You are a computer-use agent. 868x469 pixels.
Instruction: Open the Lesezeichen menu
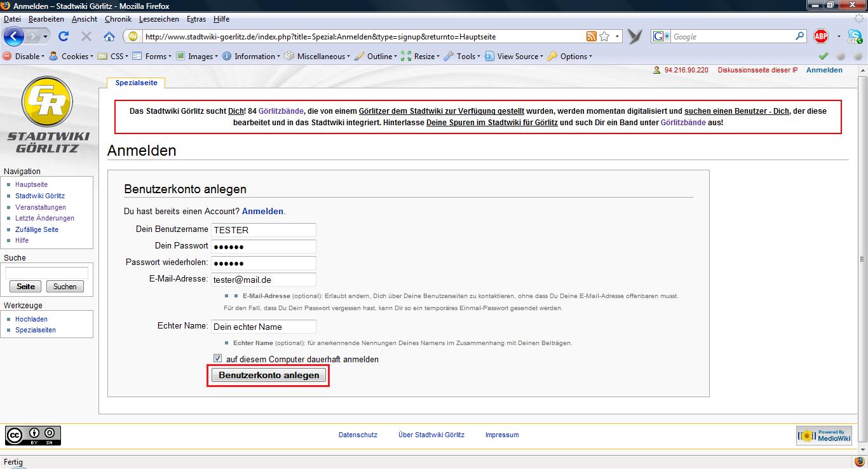pos(159,19)
